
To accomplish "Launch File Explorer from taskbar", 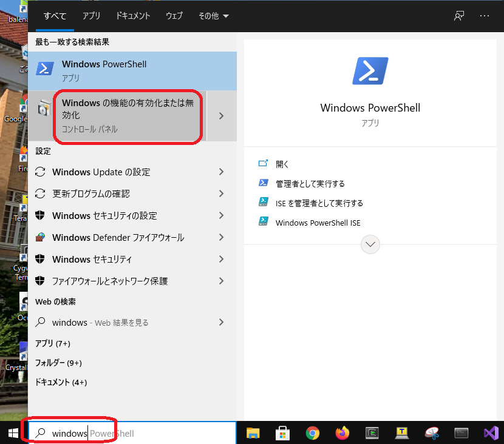I will tap(253, 433).
